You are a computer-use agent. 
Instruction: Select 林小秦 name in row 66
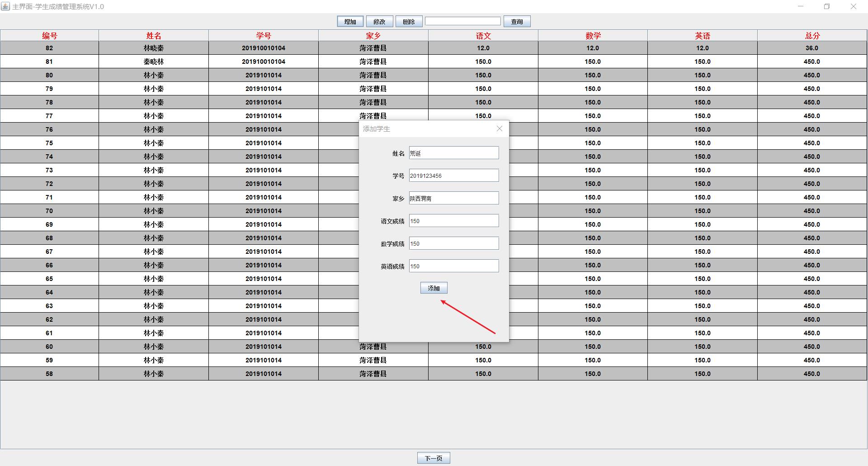point(154,265)
